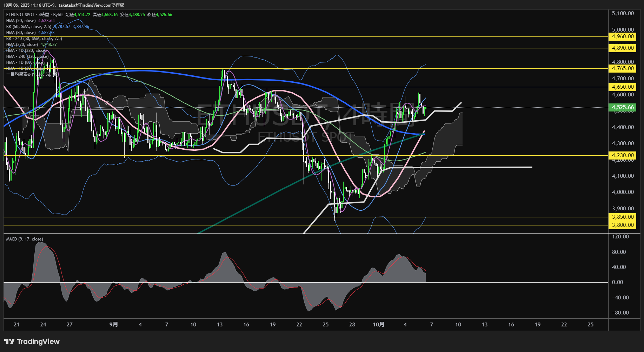Screen dimensions: 644x352
Task: Select the 4,765.00 horizontal line price label
Action: (623, 68)
